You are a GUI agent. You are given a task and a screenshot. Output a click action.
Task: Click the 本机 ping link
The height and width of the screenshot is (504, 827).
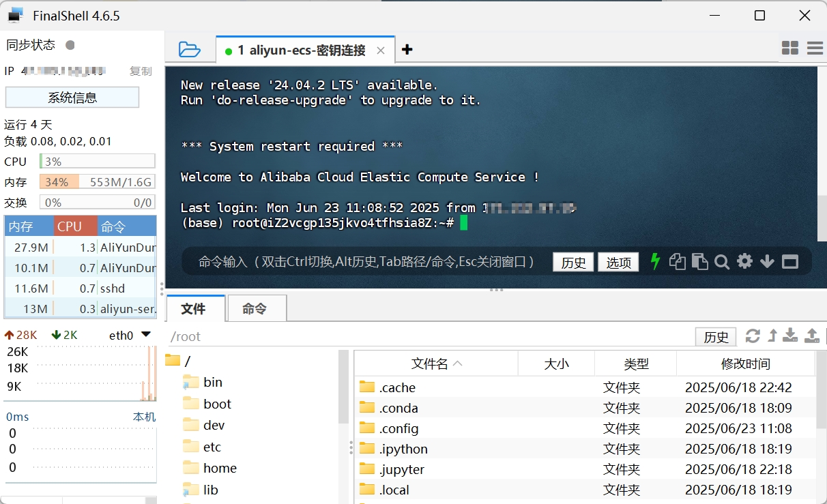coord(144,417)
